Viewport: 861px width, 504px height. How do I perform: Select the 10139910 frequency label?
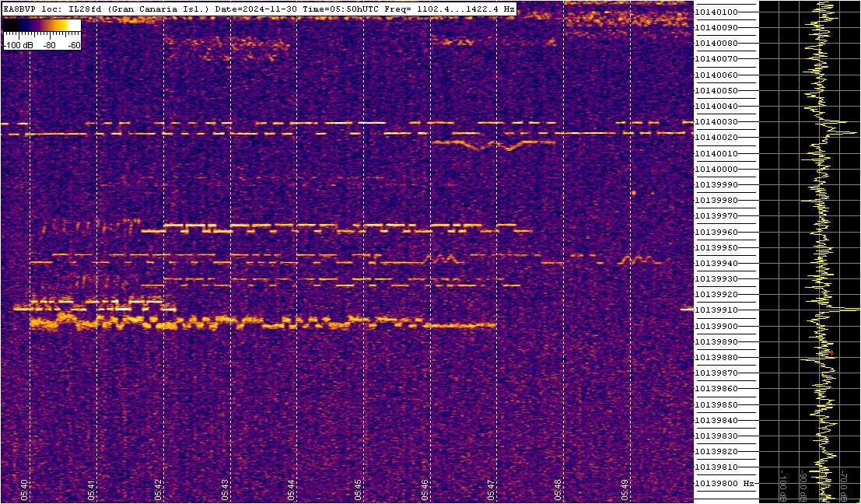click(716, 310)
